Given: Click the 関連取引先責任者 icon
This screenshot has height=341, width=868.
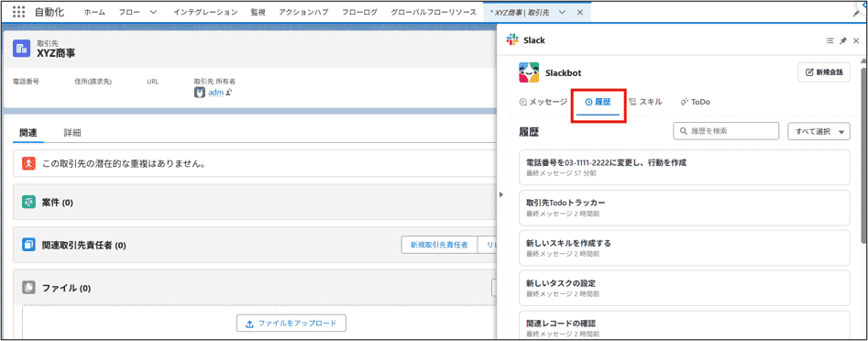Looking at the screenshot, I should click(28, 245).
